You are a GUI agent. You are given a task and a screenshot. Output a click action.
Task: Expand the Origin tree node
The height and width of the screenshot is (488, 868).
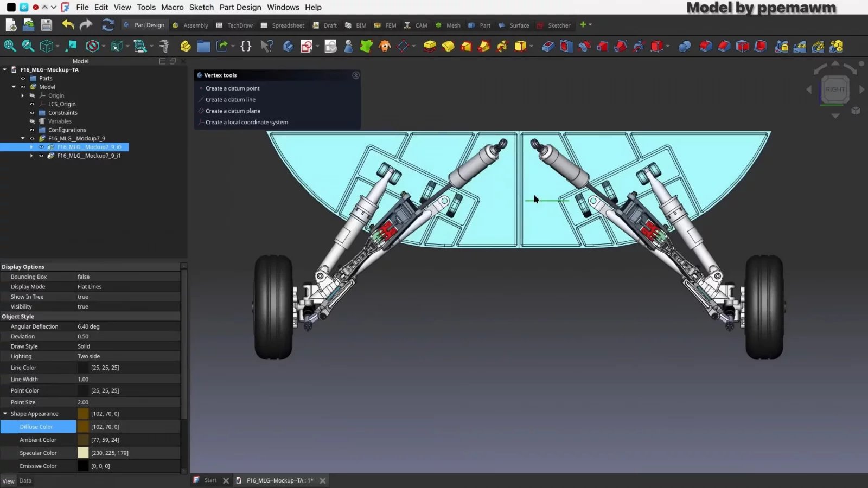click(23, 95)
